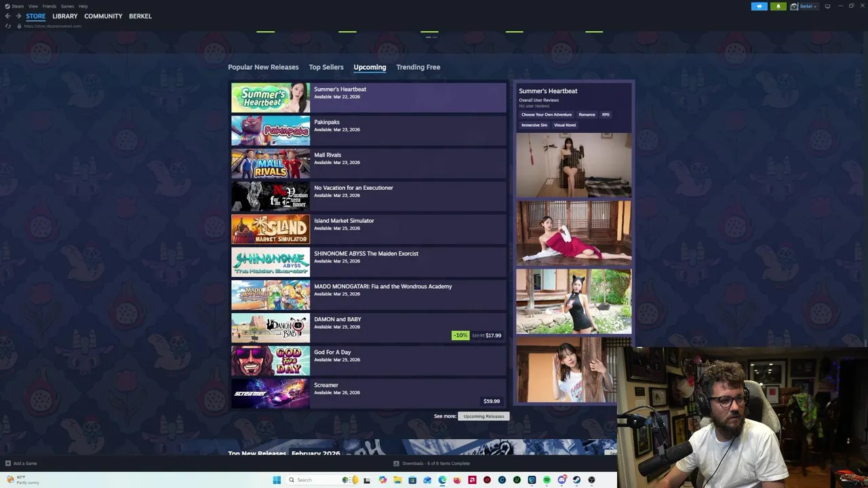Image resolution: width=868 pixels, height=488 pixels.
Task: Open the AMD software taskbar icon
Action: point(472,480)
